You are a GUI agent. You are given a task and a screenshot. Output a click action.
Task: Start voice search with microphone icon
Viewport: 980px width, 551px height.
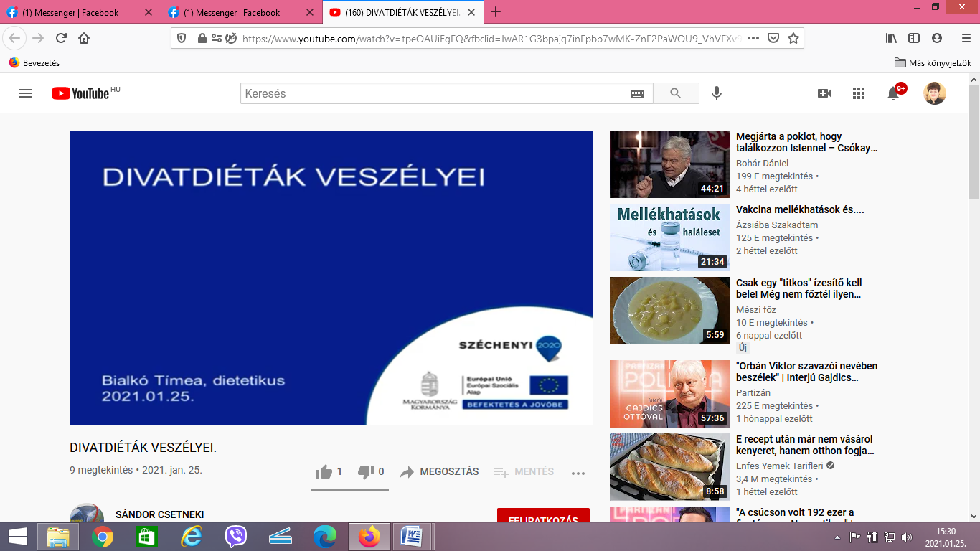tap(716, 93)
